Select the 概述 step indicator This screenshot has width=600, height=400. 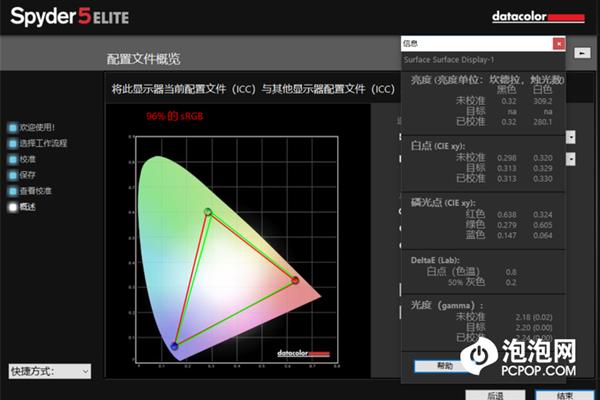coord(13,207)
